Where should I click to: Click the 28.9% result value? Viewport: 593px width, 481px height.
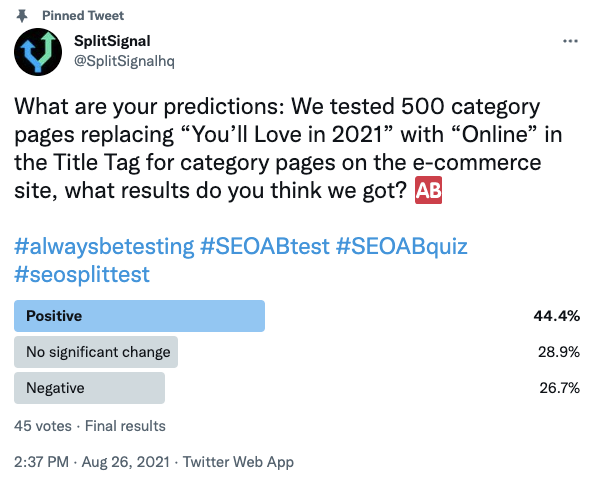(x=559, y=352)
